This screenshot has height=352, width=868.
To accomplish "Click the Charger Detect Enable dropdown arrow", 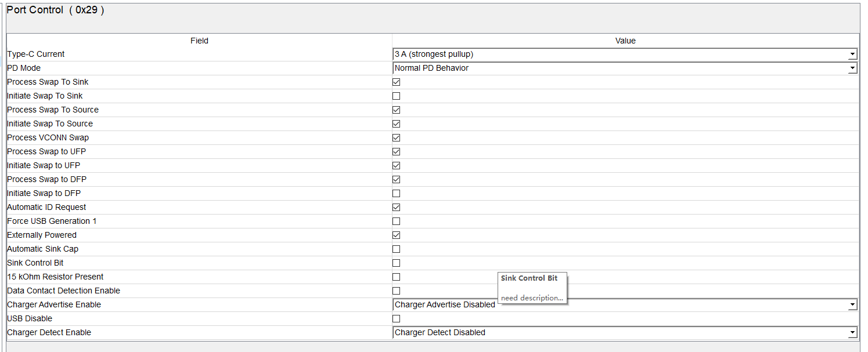I will click(x=852, y=332).
